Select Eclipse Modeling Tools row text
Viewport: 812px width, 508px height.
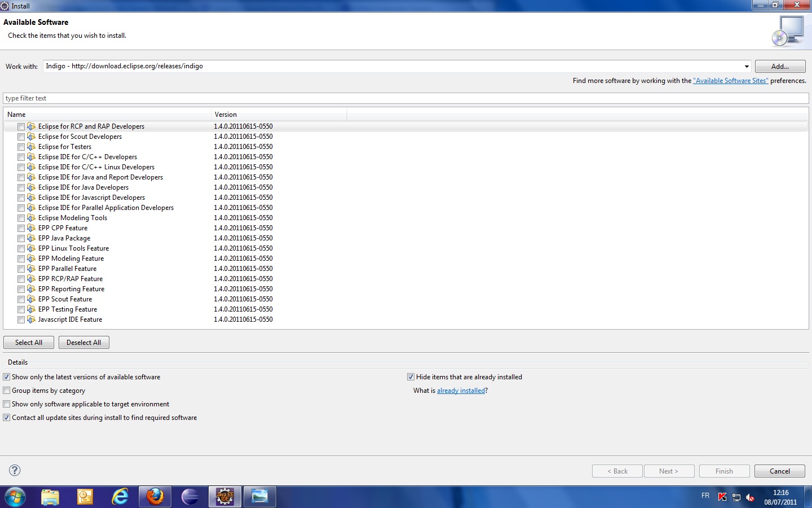[73, 218]
